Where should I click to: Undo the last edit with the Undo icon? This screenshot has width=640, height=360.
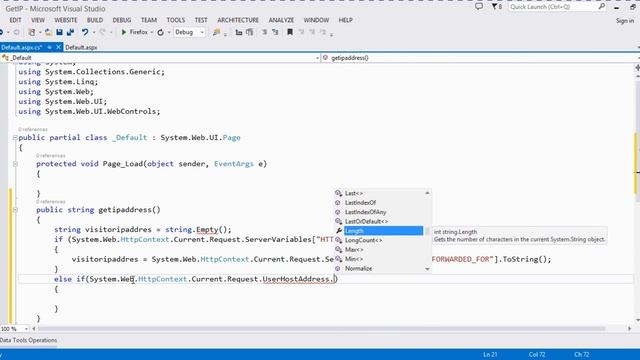click(84, 32)
